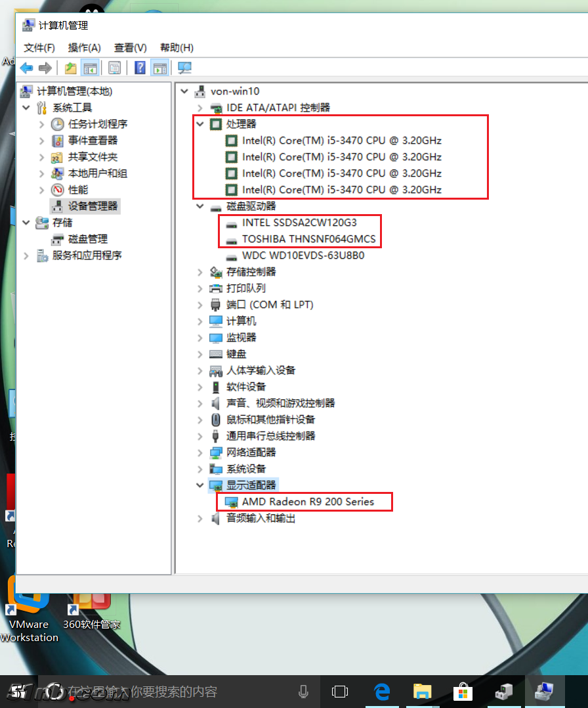Viewport: 588px width, 708px height.
Task: Click the taskbar search input box
Action: [178, 692]
